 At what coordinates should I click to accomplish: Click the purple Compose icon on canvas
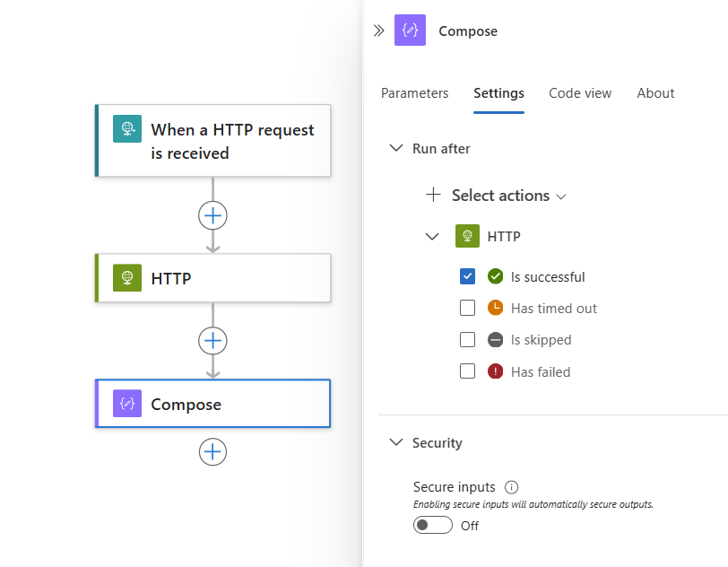click(127, 404)
